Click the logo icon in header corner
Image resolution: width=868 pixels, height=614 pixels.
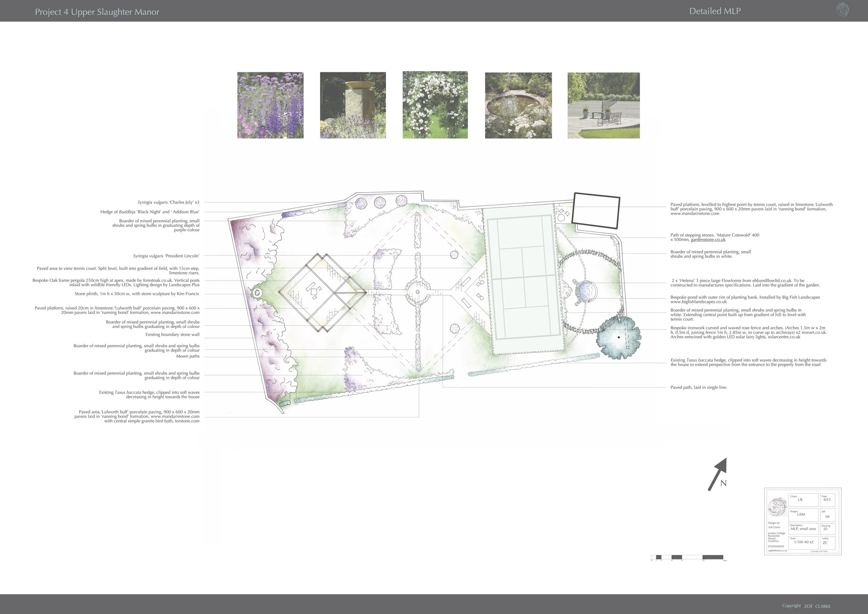click(842, 9)
